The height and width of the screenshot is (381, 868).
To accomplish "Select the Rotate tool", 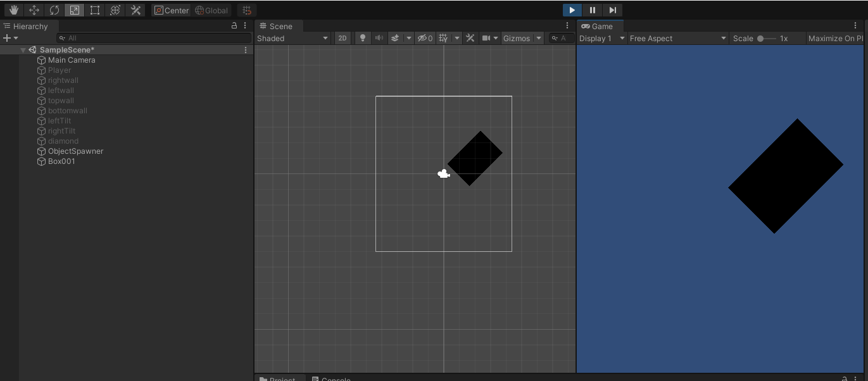I will [54, 9].
